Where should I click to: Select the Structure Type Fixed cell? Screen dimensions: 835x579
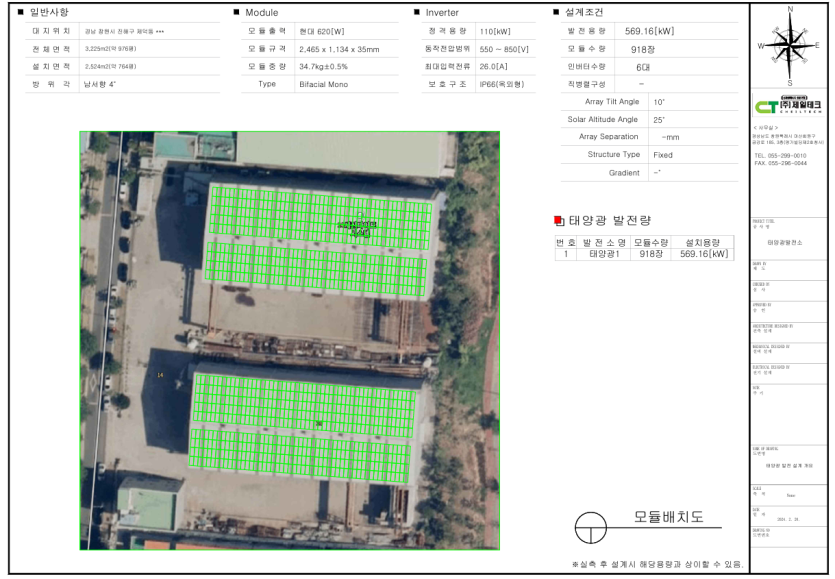click(x=662, y=155)
